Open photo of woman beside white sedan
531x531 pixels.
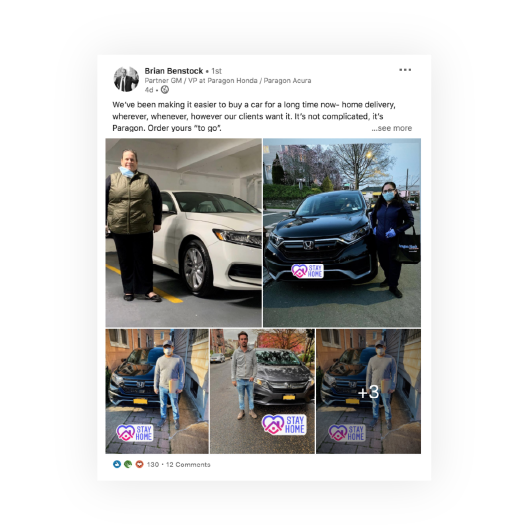tap(184, 232)
